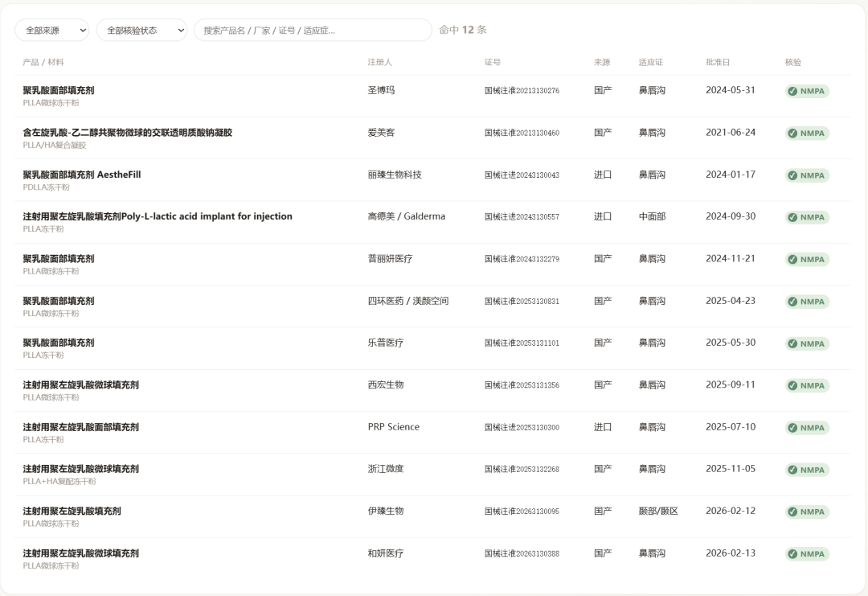The height and width of the screenshot is (596, 868).
Task: Select product 注射用聚左旋乳酸填充剂 by 伊臻生物
Action: pos(72,512)
